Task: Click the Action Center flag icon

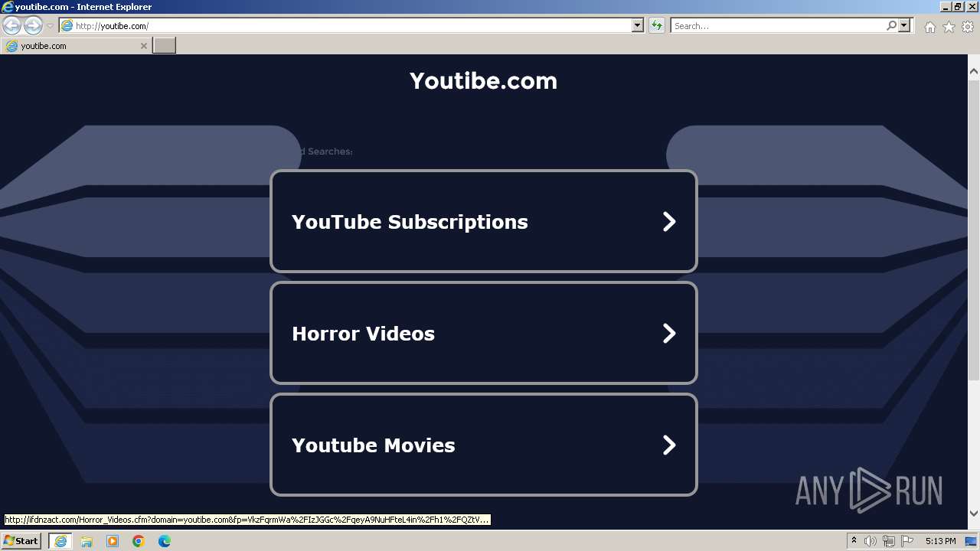Action: pyautogui.click(x=907, y=541)
